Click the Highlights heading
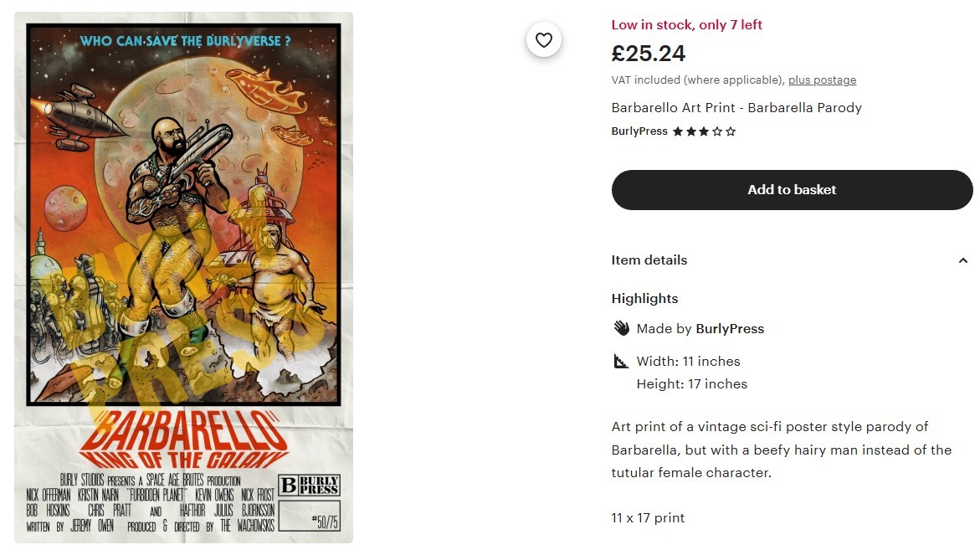 point(644,299)
